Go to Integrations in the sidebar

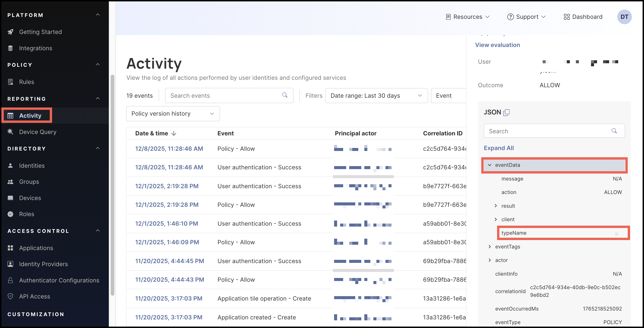(x=36, y=48)
